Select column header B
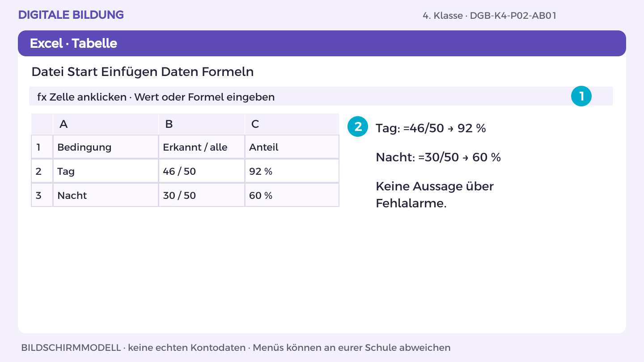Screen dimensions: 644x362 202,124
